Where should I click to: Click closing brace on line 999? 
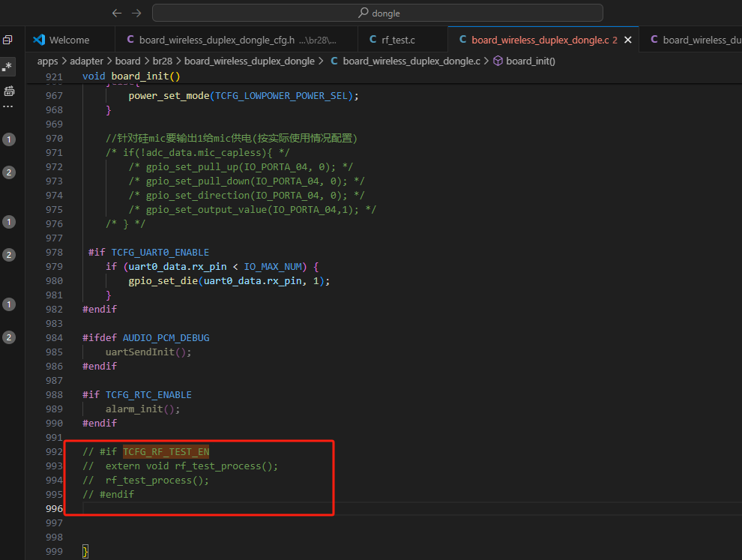point(85,552)
